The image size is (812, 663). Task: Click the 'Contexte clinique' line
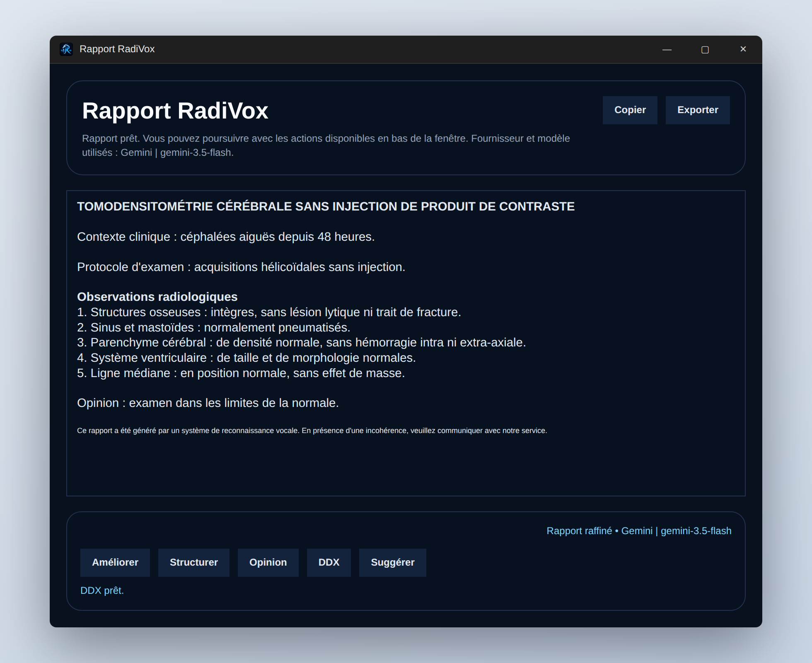pyautogui.click(x=226, y=237)
